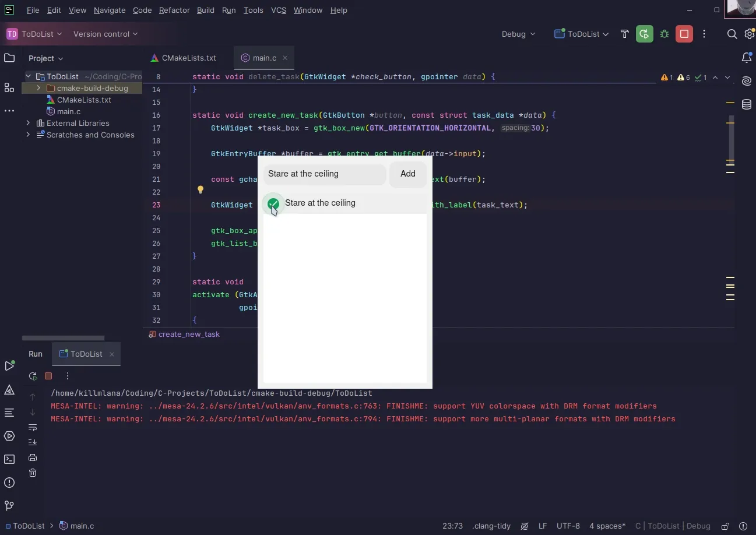
Task: Clear the Run console with trash icon
Action: pyautogui.click(x=33, y=473)
